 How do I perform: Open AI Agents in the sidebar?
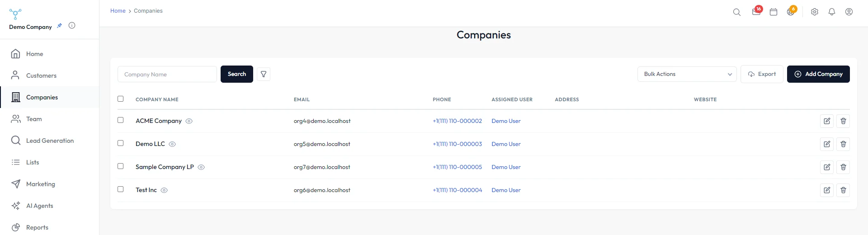point(49,206)
